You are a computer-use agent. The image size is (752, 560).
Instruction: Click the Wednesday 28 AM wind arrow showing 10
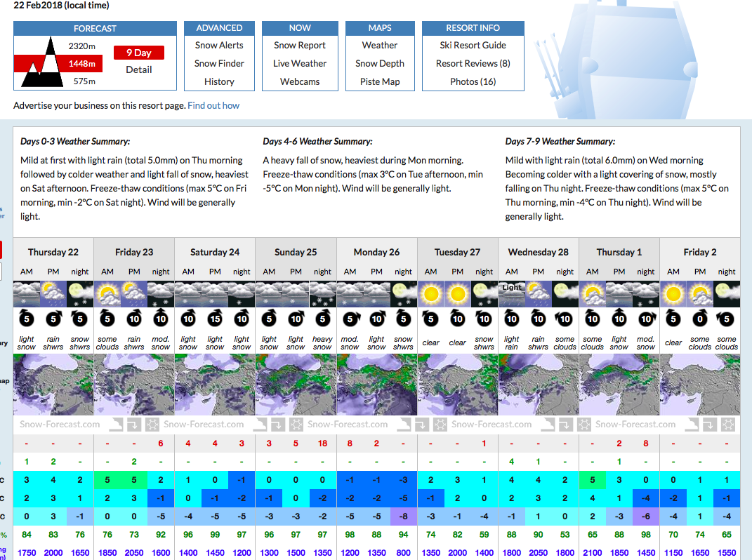tap(512, 319)
